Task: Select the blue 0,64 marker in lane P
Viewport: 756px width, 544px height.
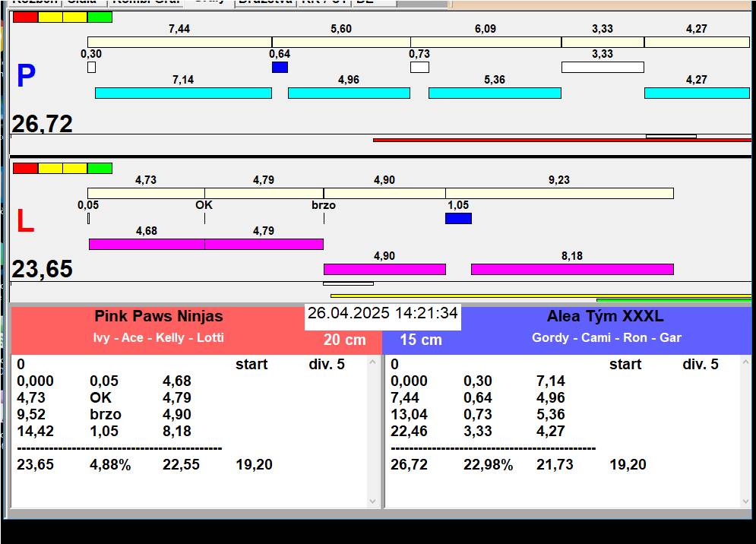Action: (280, 67)
